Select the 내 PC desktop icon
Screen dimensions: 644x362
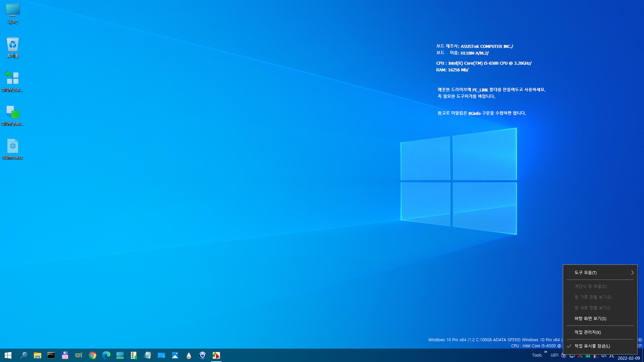(x=13, y=14)
